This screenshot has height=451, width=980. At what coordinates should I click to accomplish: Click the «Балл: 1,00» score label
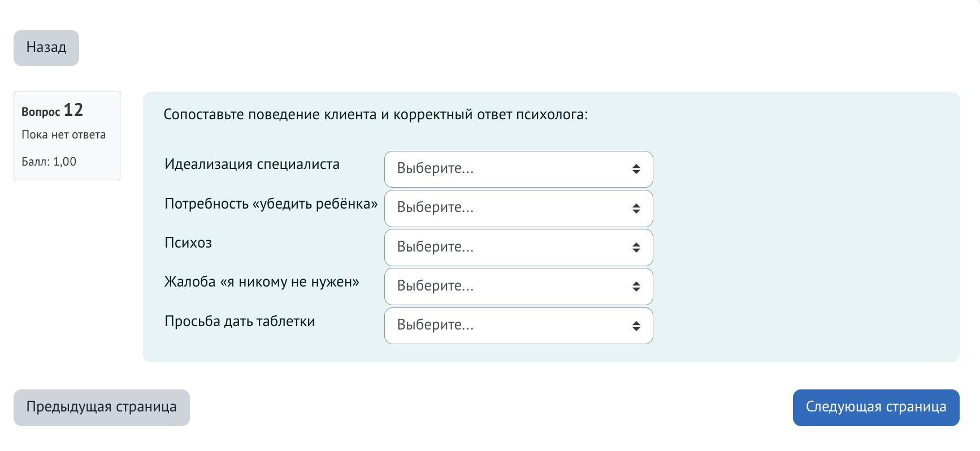[49, 161]
